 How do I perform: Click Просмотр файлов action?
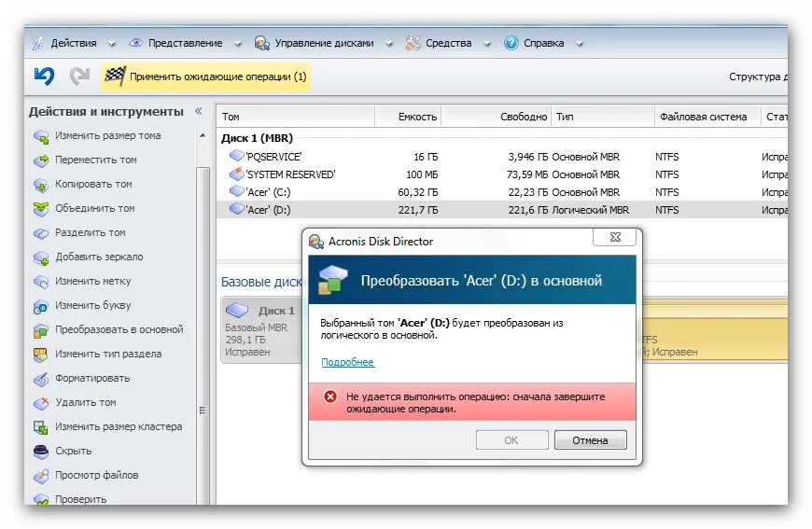[x=97, y=475]
